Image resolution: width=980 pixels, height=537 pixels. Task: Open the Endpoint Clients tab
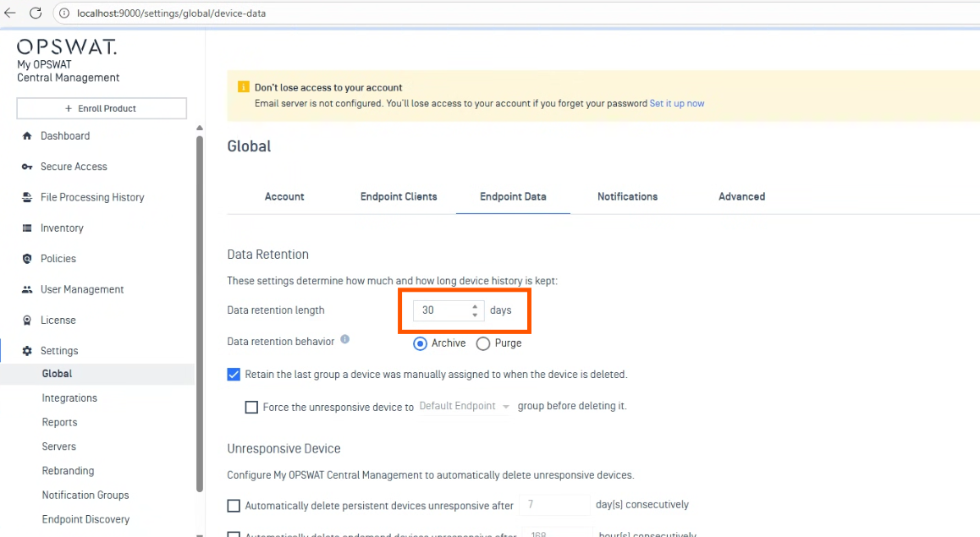[399, 196]
